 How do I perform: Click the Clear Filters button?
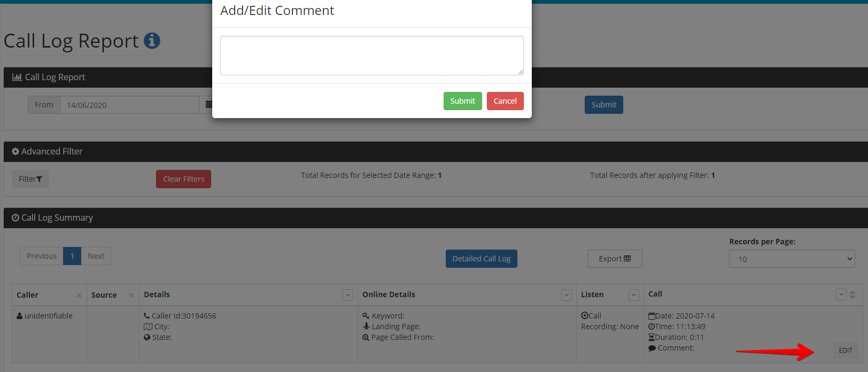coord(184,179)
